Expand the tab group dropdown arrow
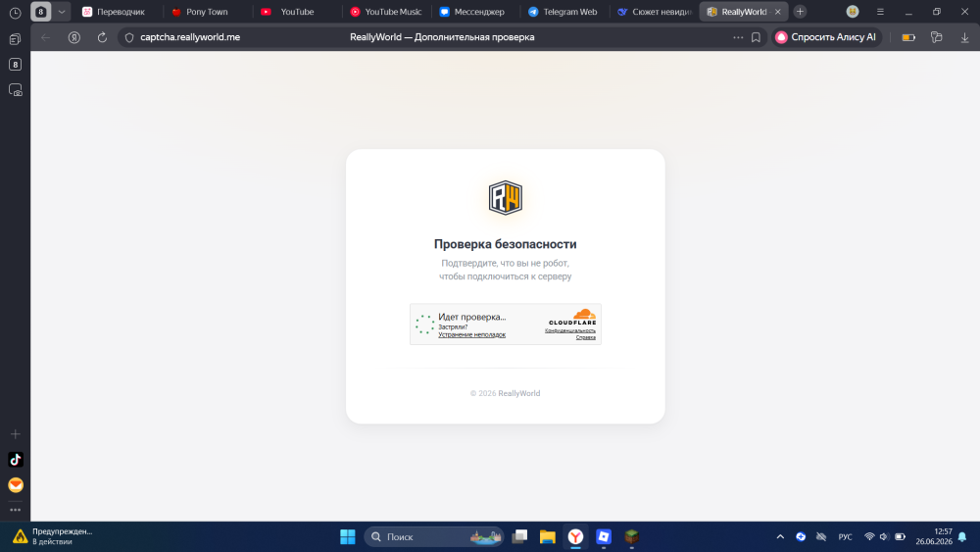 pos(61,12)
